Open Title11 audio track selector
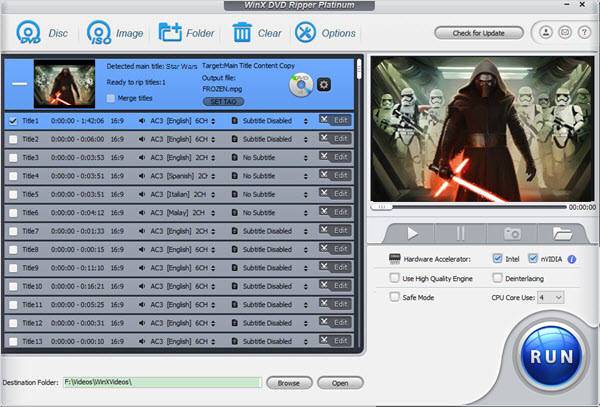The width and height of the screenshot is (600, 407). pyautogui.click(x=213, y=305)
